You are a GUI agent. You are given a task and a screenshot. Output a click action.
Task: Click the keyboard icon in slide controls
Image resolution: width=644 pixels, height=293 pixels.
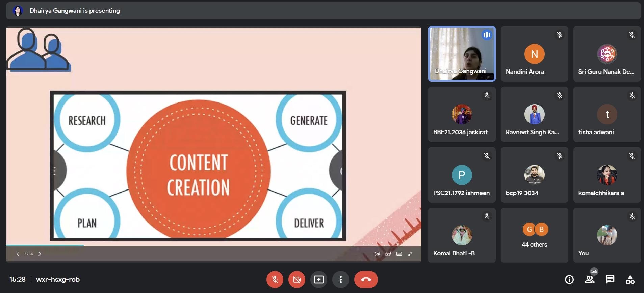[x=399, y=254]
